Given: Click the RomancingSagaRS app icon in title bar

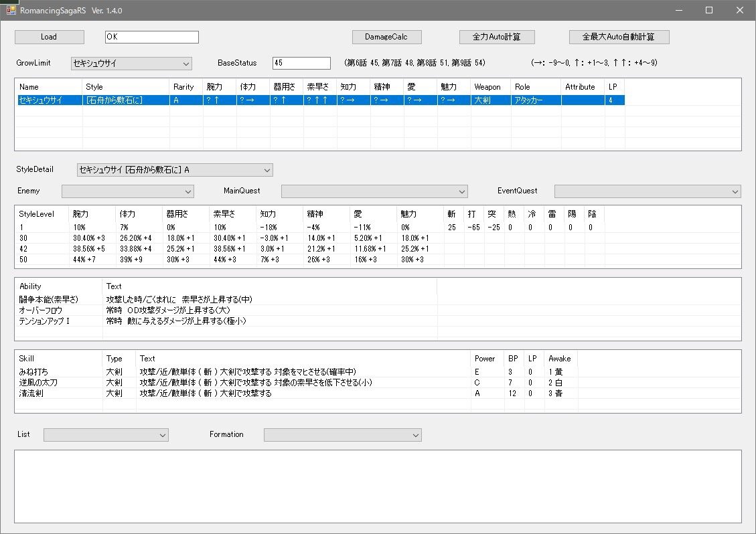Looking at the screenshot, I should point(11,10).
